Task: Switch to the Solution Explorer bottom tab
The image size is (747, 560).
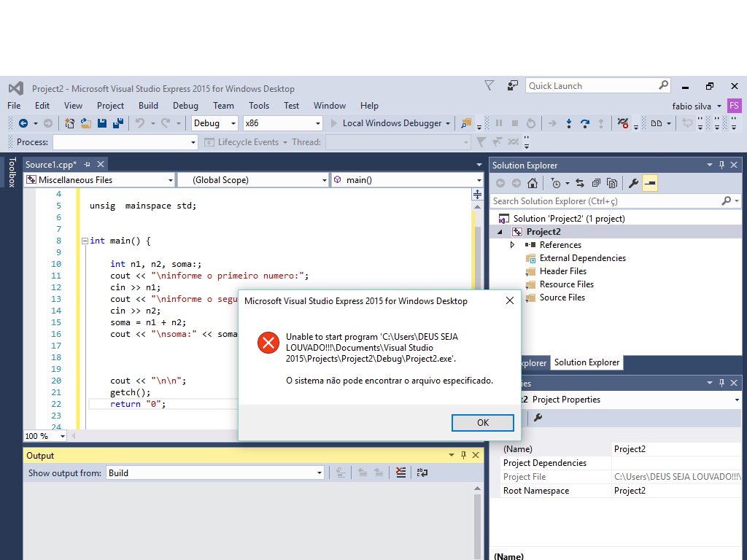Action: [x=587, y=362]
